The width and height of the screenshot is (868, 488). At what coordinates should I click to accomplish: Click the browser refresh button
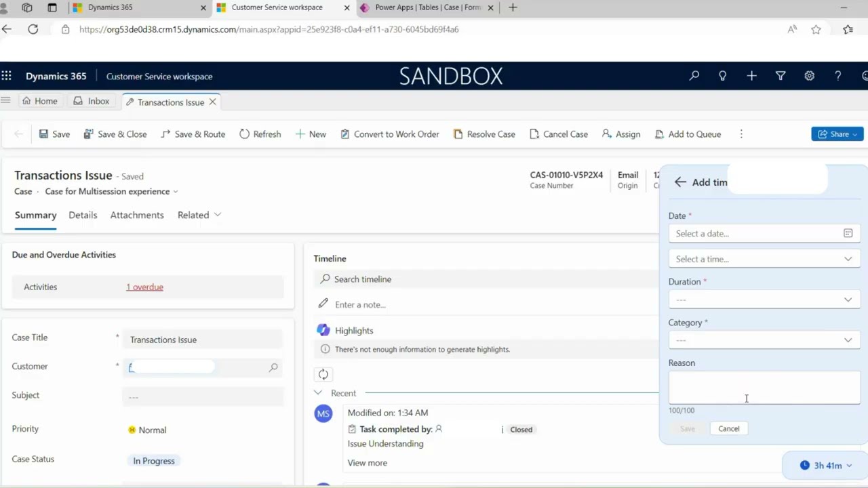pyautogui.click(x=33, y=29)
